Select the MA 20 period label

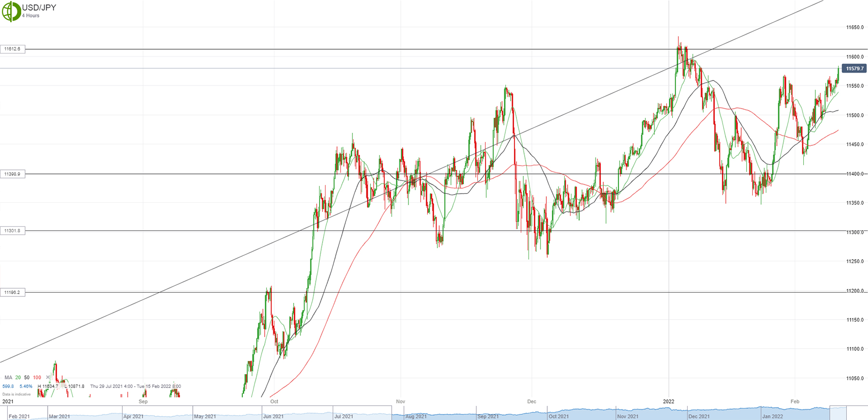pyautogui.click(x=18, y=378)
